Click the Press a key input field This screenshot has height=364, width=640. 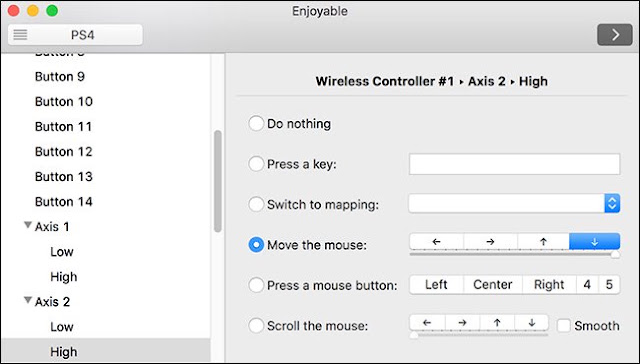tap(514, 164)
